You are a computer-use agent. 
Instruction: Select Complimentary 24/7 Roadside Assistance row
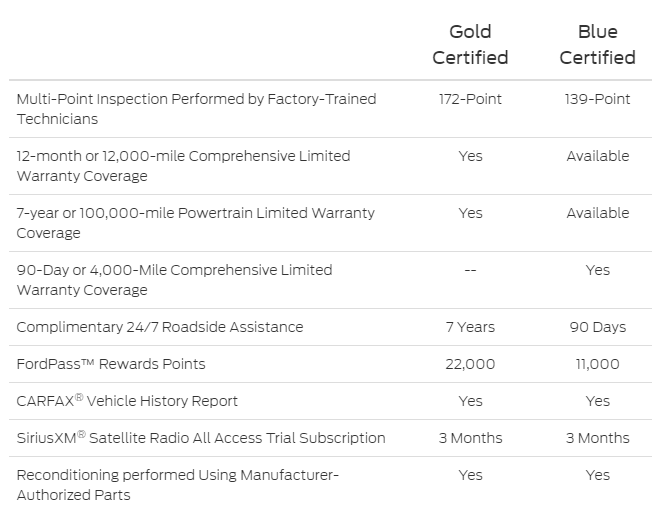point(331,327)
